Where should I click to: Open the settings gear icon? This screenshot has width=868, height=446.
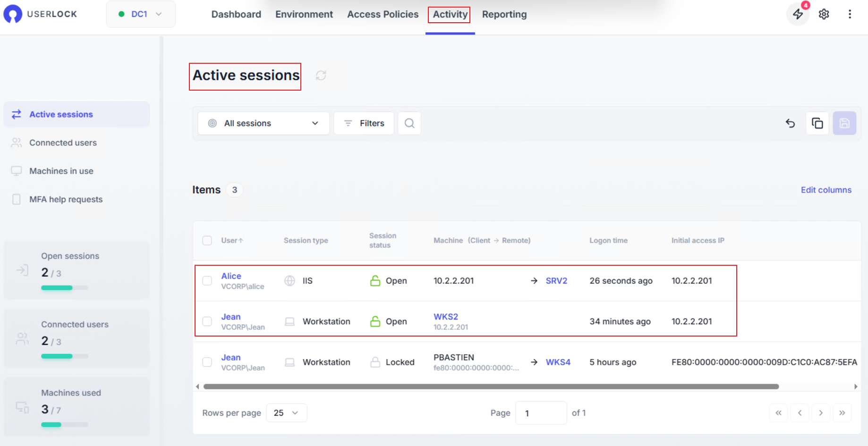tap(824, 14)
